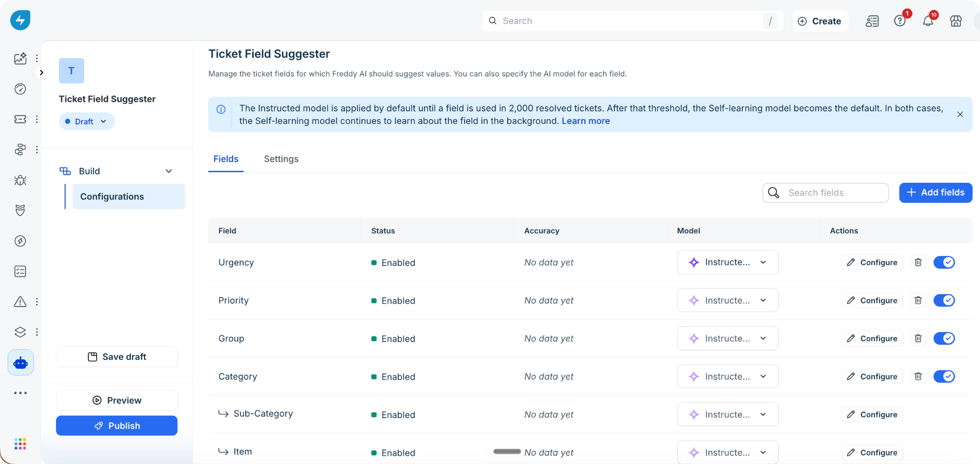Screen dimensions: 980x464
Task: Open the dashboard sparkle icon in sidebar
Action: [20, 58]
